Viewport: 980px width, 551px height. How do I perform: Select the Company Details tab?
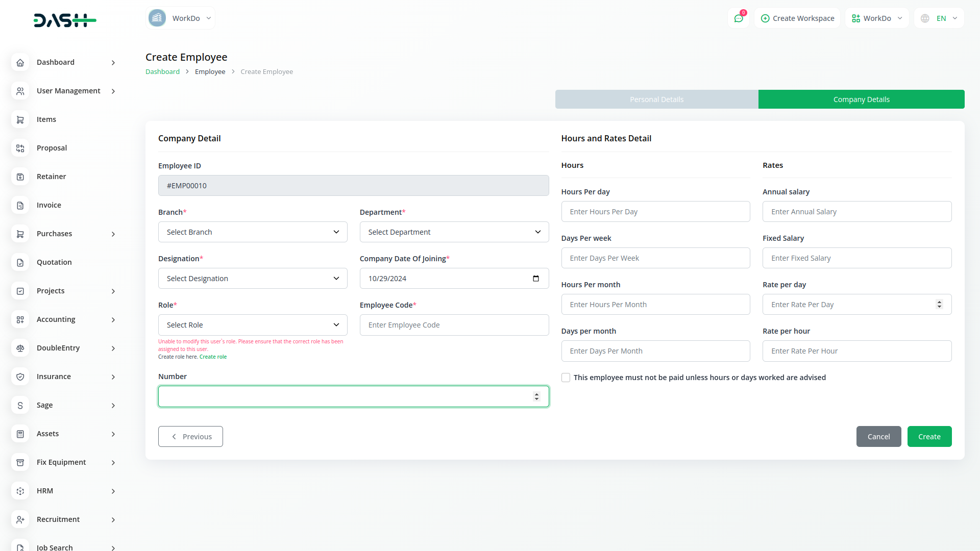click(x=861, y=99)
